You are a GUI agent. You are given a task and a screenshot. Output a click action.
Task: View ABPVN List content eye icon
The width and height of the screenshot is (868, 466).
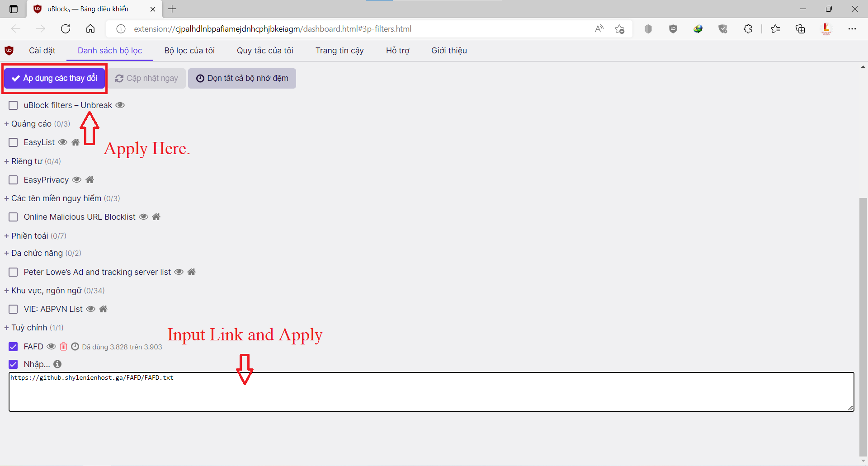point(90,309)
